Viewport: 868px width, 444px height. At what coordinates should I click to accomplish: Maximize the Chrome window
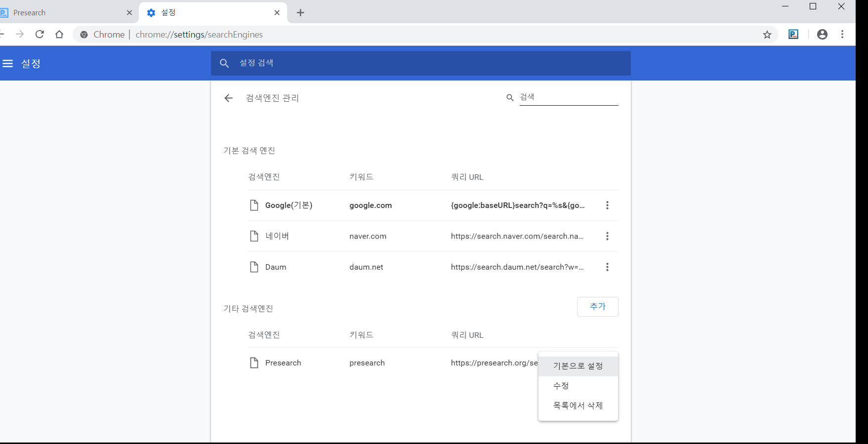[x=813, y=6]
